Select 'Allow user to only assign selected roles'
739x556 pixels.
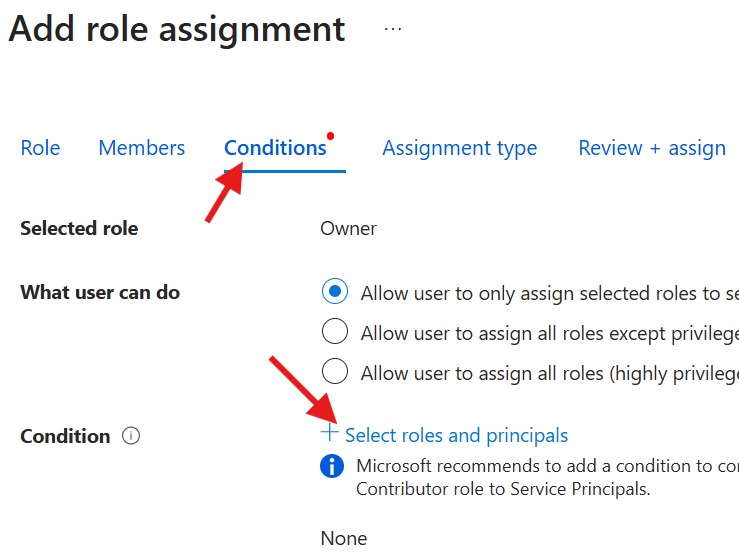tap(335, 293)
